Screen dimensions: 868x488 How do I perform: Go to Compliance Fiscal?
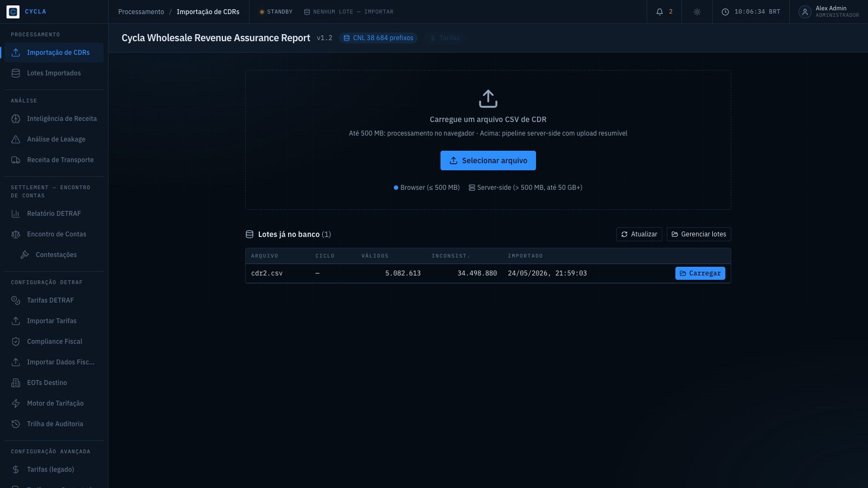(54, 342)
